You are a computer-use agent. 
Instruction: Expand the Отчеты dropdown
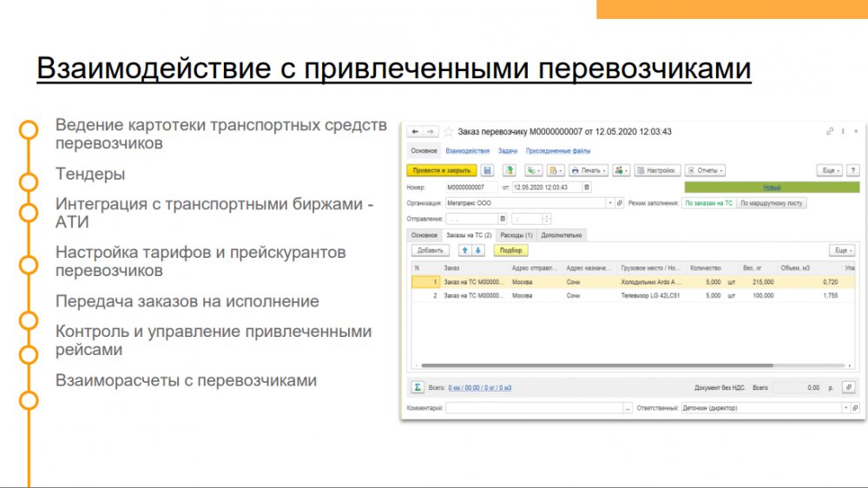[706, 170]
